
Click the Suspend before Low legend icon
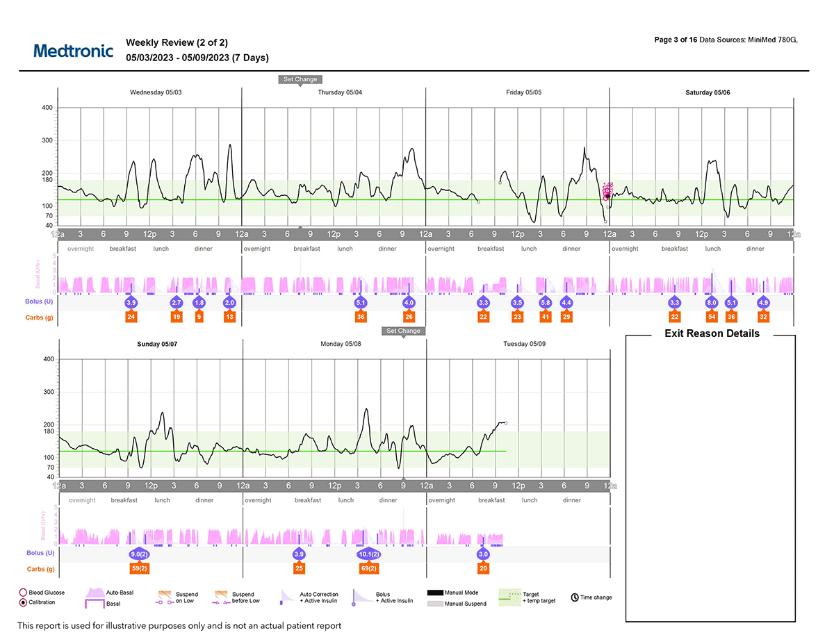tap(221, 596)
